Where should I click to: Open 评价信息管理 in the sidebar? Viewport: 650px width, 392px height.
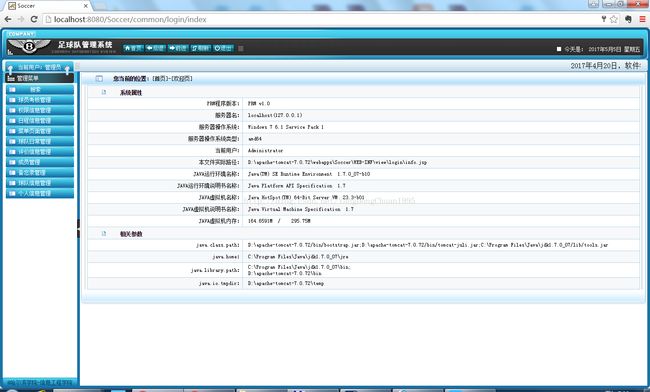coord(40,152)
